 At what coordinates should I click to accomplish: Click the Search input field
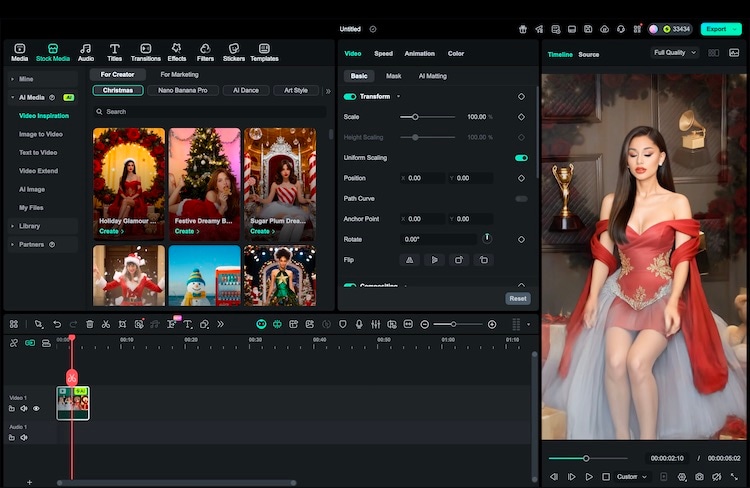(x=210, y=112)
